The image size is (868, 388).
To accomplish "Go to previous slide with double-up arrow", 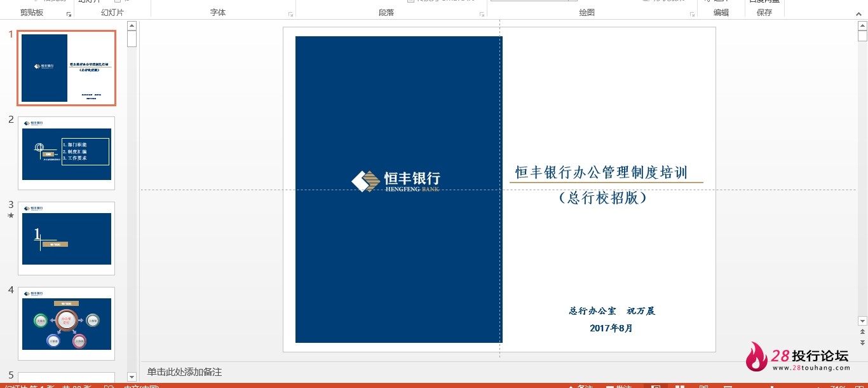I will click(862, 331).
